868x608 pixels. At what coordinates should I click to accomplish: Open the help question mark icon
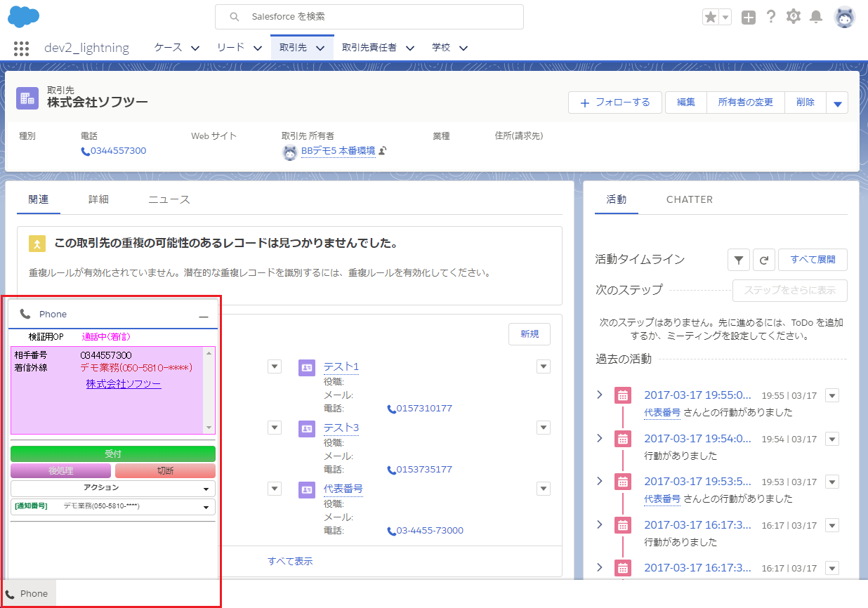pyautogui.click(x=771, y=17)
